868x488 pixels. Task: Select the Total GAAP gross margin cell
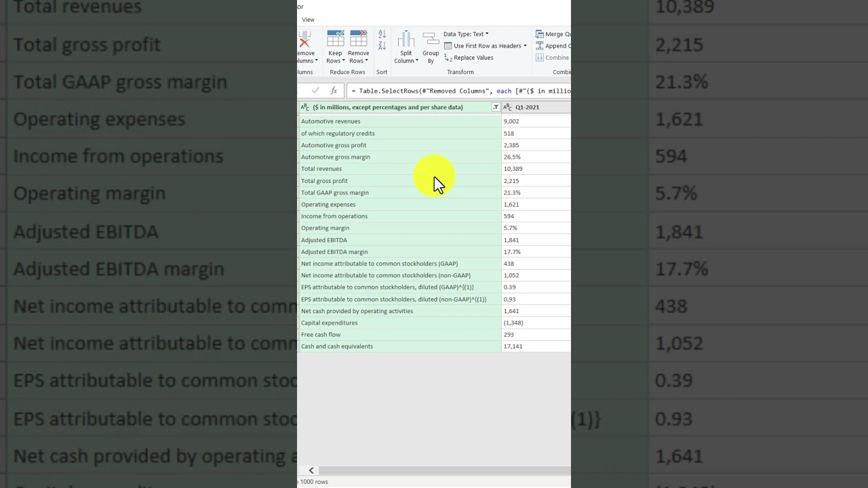[400, 192]
